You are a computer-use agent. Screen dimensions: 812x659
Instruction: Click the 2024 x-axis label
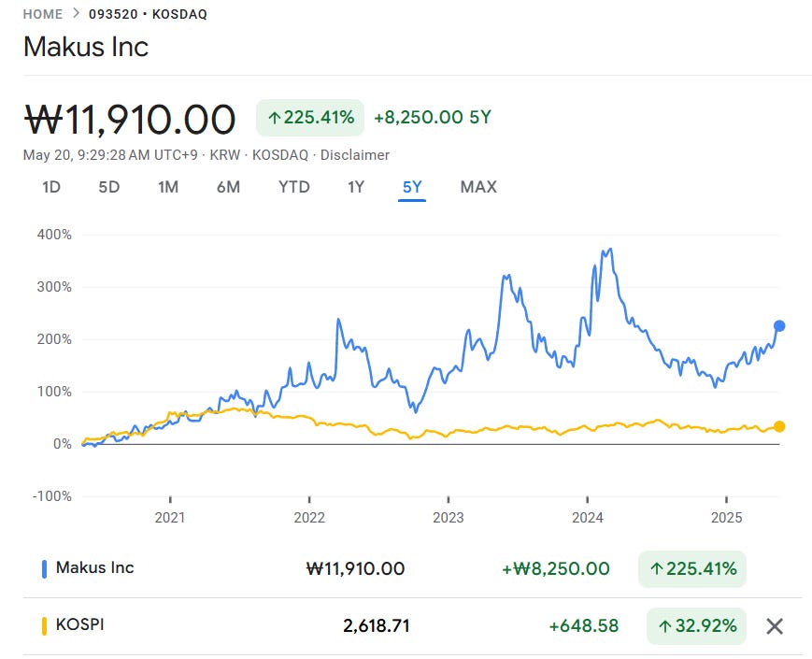587,518
